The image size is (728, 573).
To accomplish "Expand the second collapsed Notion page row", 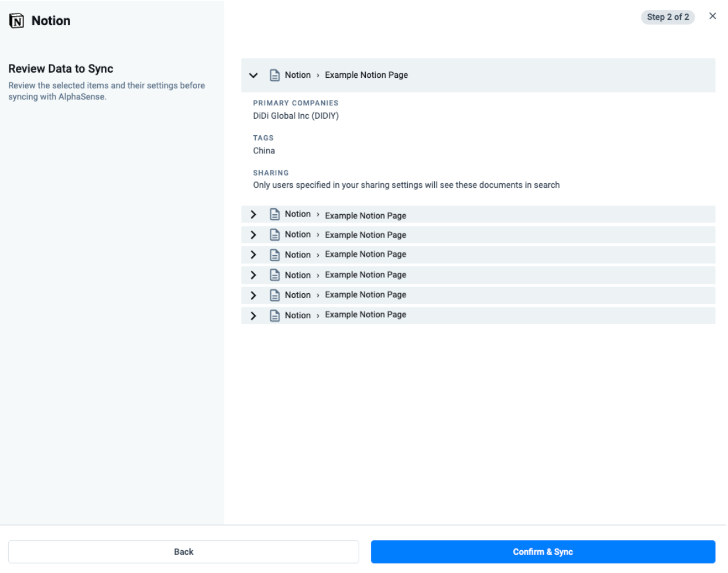I will [253, 235].
